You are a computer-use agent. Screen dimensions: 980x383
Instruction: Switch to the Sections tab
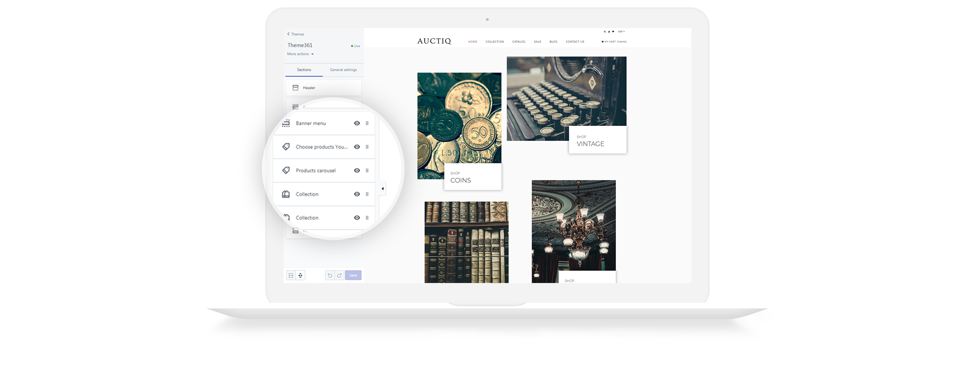pyautogui.click(x=304, y=70)
